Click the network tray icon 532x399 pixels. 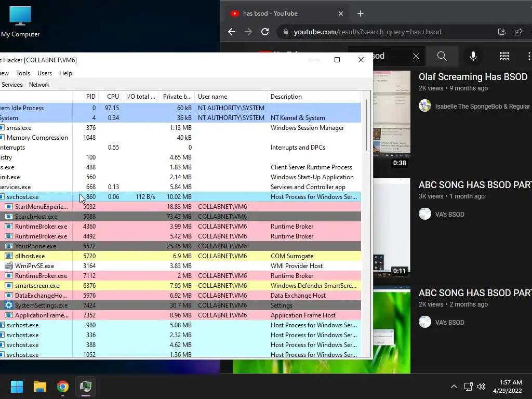468,387
